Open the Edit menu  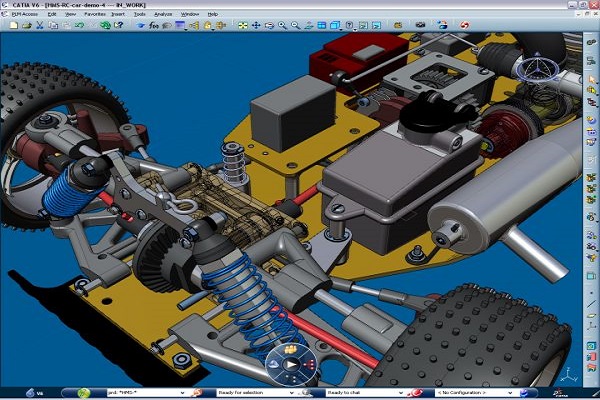[52, 14]
